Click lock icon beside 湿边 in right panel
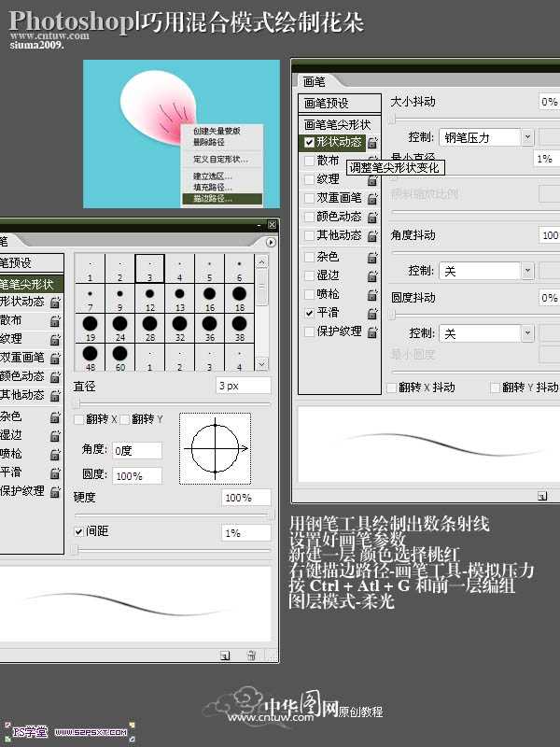The width and height of the screenshot is (560, 747). (372, 276)
